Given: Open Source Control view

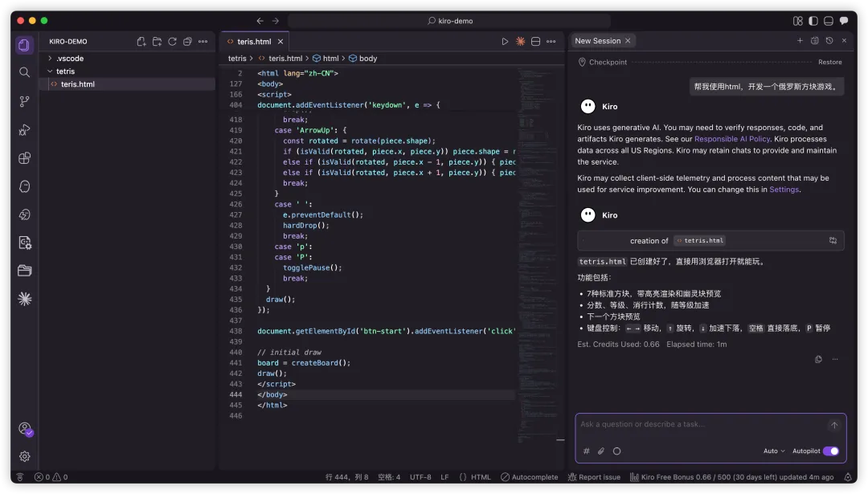Looking at the screenshot, I should tap(24, 101).
